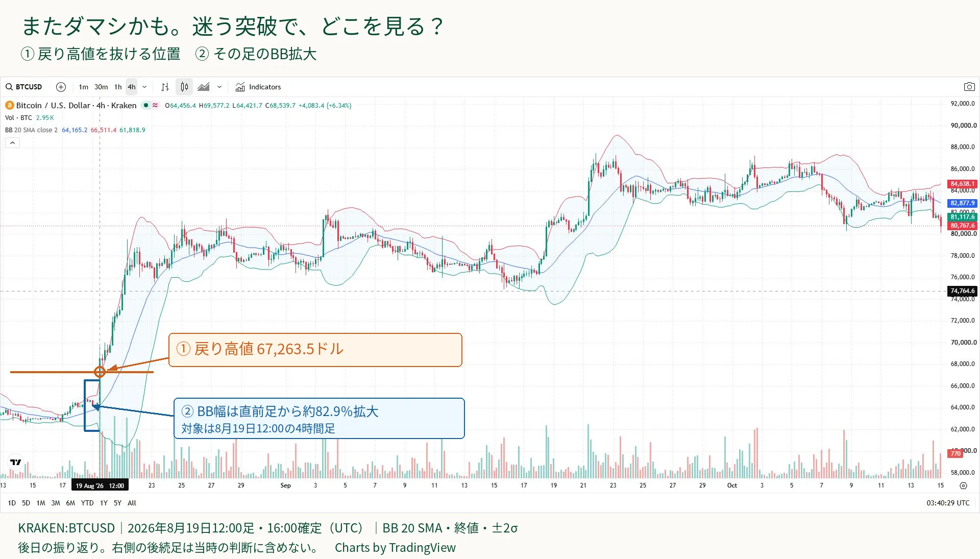Click the Bitcoin / U.S. Dollar legend title

point(76,105)
